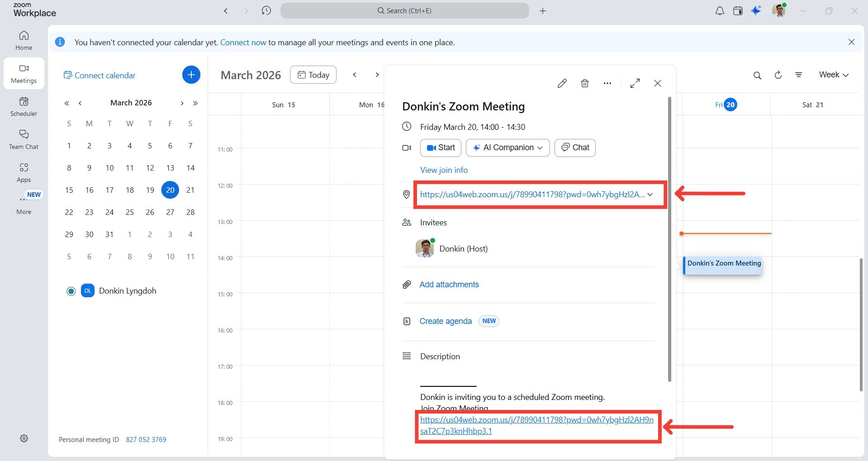868x461 pixels.
Task: Open the meeting location URL link
Action: point(532,195)
